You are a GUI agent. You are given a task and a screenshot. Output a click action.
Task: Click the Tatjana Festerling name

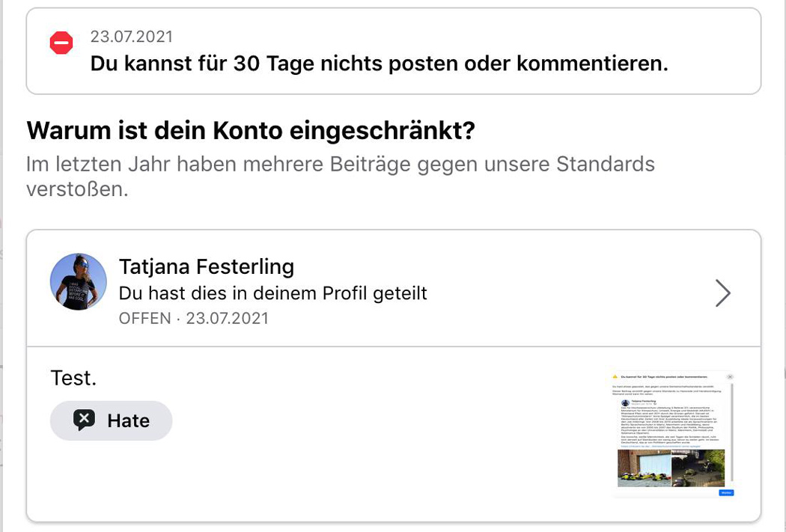point(207,266)
